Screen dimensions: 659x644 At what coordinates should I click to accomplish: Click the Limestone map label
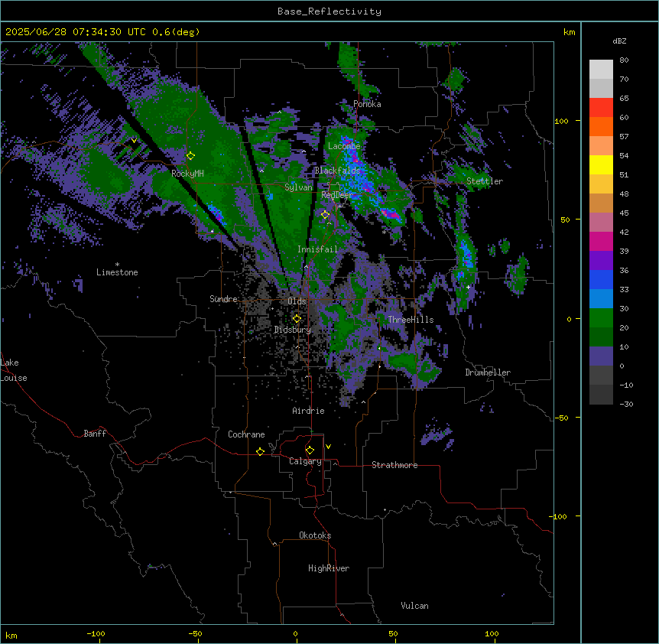click(117, 272)
